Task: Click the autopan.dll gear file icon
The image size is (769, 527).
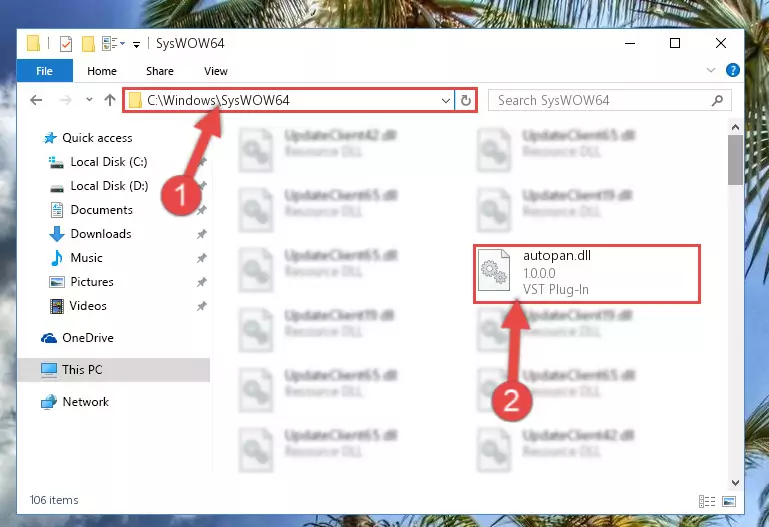Action: [x=493, y=270]
